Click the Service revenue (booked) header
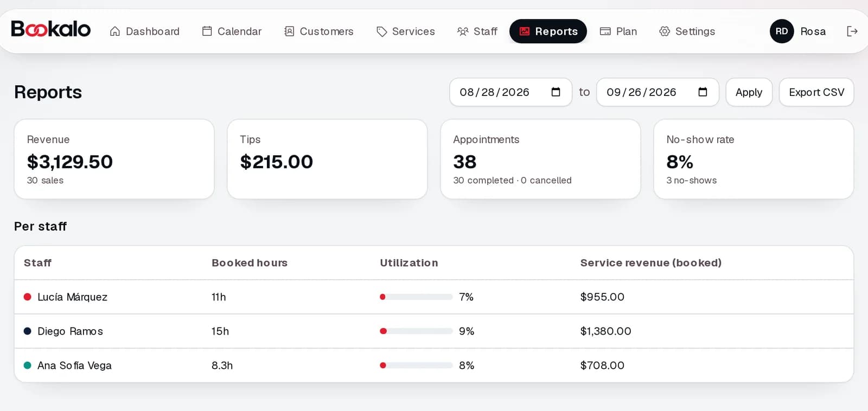The height and width of the screenshot is (411, 868). (x=651, y=263)
